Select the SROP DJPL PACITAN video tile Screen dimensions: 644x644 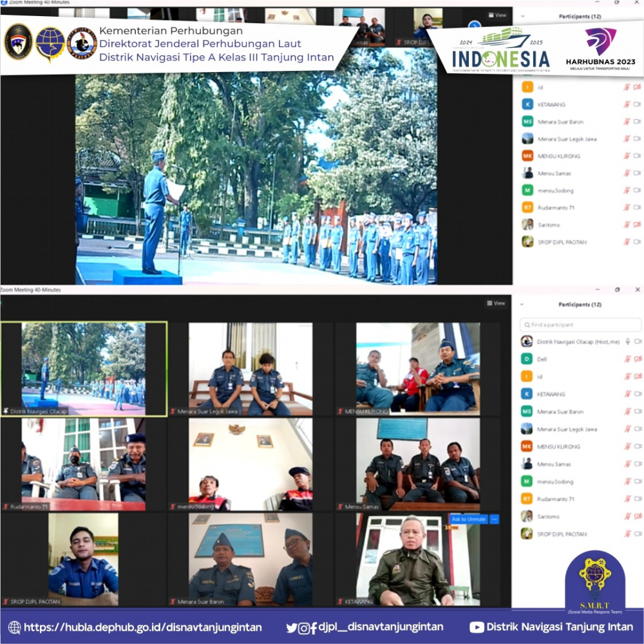coord(83,559)
